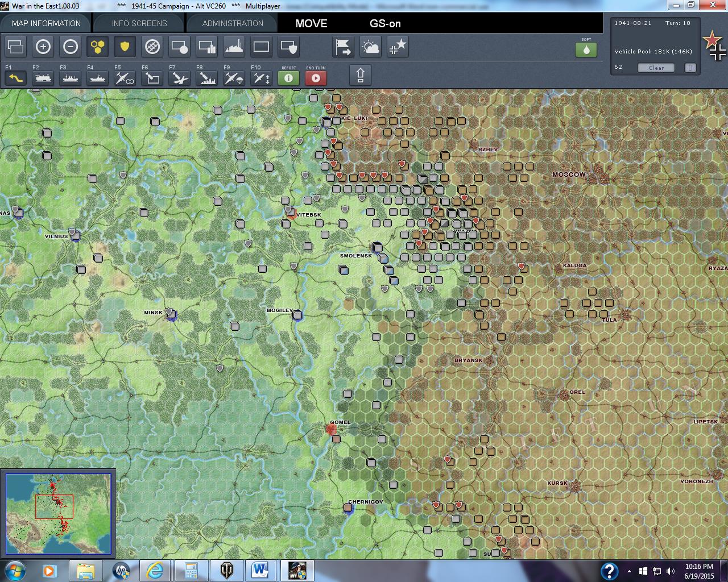Click the Kaluga city label

click(x=574, y=265)
